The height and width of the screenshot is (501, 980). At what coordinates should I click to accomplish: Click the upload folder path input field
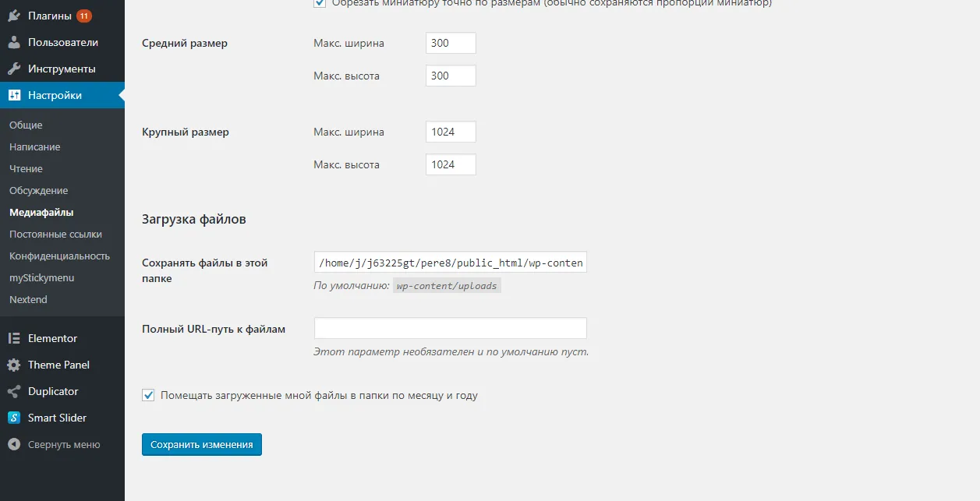[x=450, y=263]
